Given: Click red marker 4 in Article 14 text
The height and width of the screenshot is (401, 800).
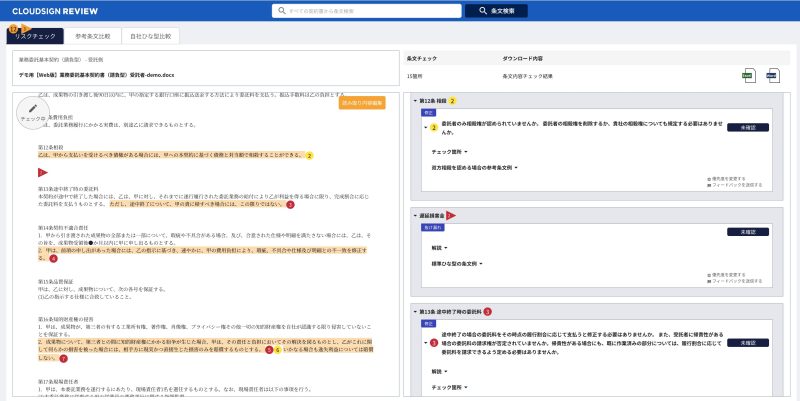Looking at the screenshot, I should [53, 258].
